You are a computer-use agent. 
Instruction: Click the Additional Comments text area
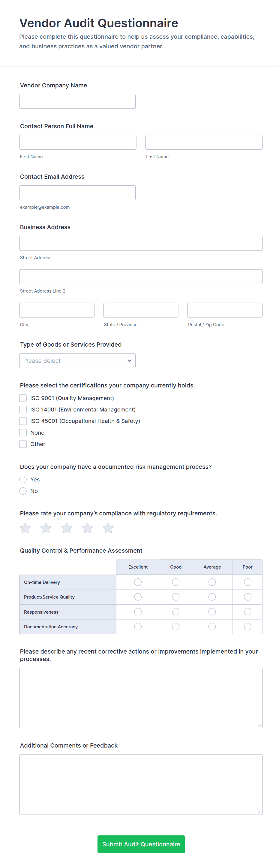(x=141, y=785)
